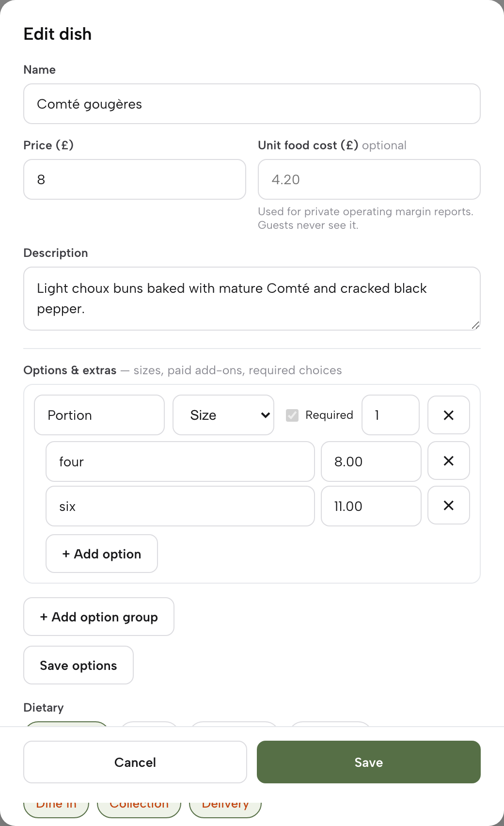Edit the dish Name field
The width and height of the screenshot is (504, 826).
pyautogui.click(x=252, y=104)
